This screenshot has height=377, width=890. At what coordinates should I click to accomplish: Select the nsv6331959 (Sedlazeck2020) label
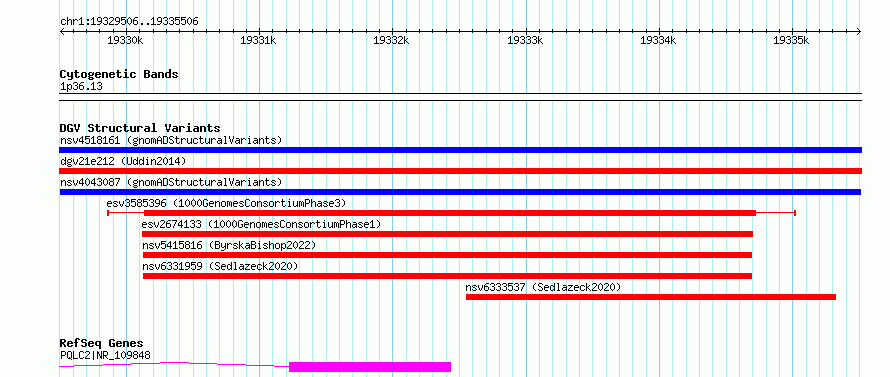pyautogui.click(x=220, y=266)
